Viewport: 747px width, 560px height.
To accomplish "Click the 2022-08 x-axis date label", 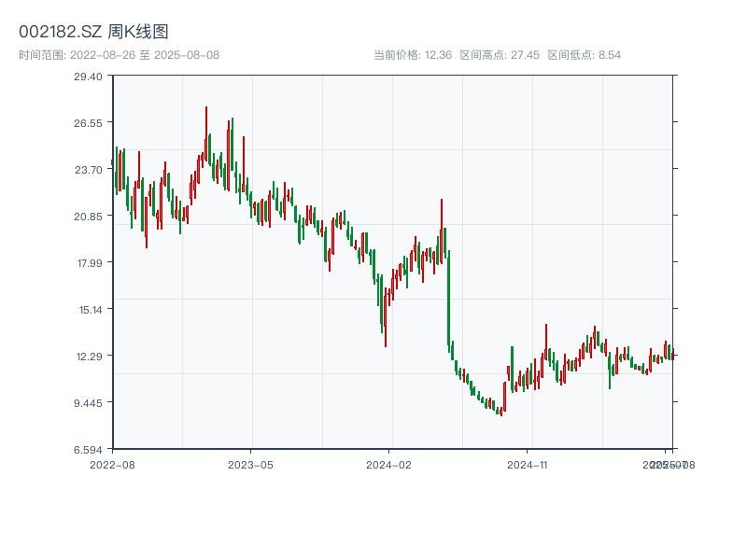I will [112, 464].
